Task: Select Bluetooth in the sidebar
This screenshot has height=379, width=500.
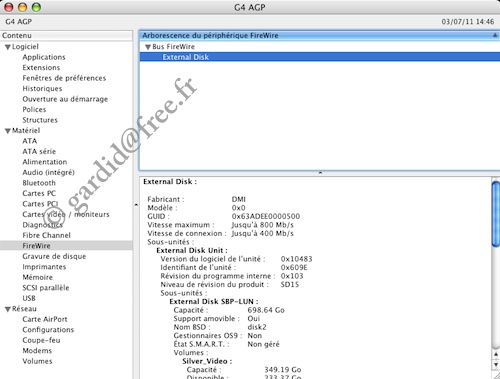Action: [x=39, y=183]
